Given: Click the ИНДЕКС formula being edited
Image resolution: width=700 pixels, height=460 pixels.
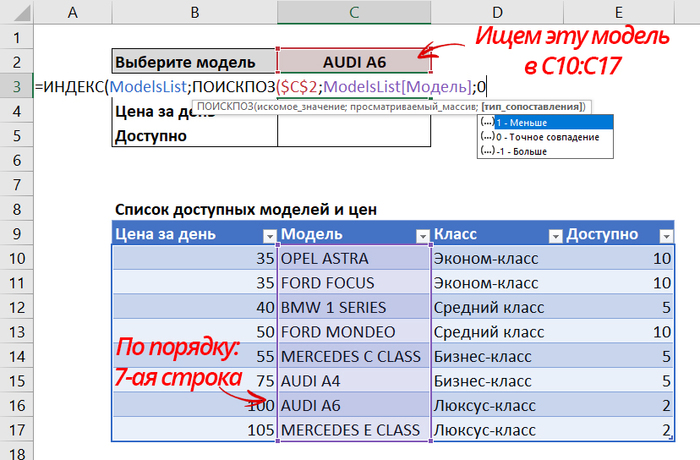Looking at the screenshot, I should click(x=260, y=86).
